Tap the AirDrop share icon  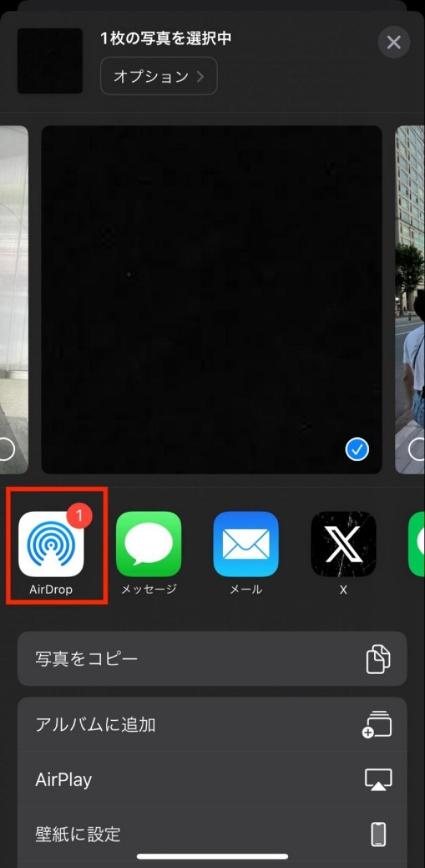pos(51,544)
